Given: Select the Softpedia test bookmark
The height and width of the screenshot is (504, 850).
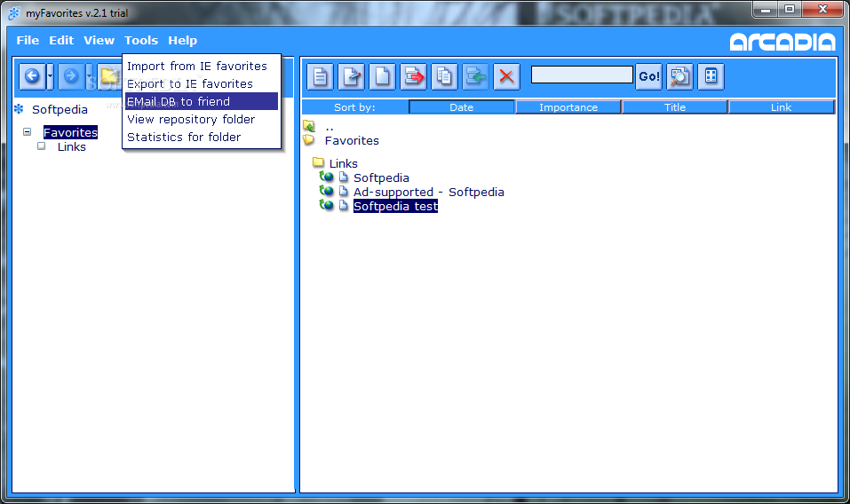Looking at the screenshot, I should (x=395, y=206).
